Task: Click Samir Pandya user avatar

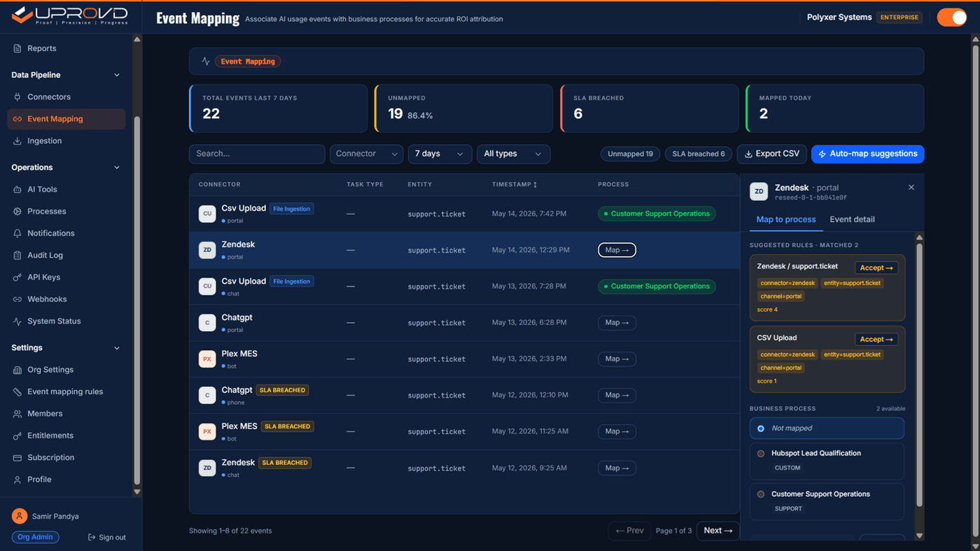Action: click(x=20, y=516)
